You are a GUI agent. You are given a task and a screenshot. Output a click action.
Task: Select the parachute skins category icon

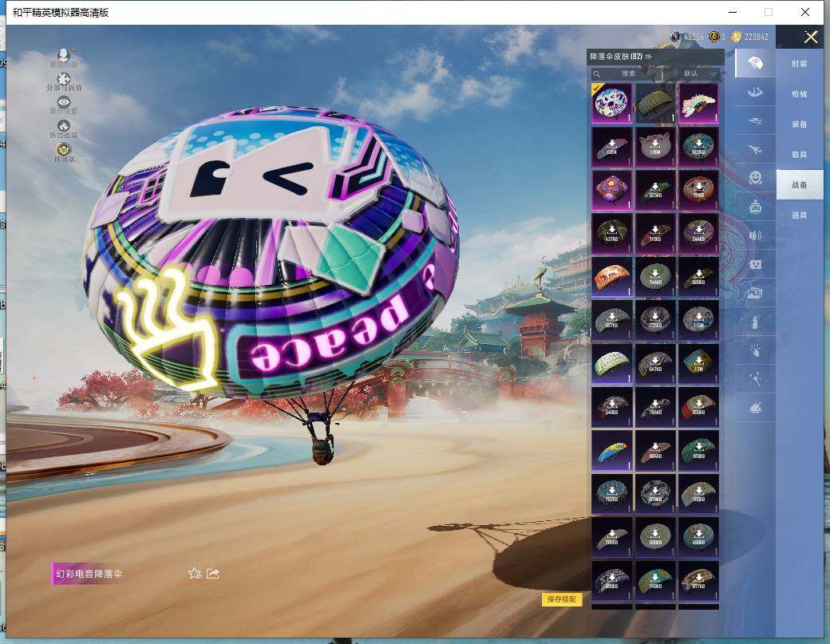point(755,64)
